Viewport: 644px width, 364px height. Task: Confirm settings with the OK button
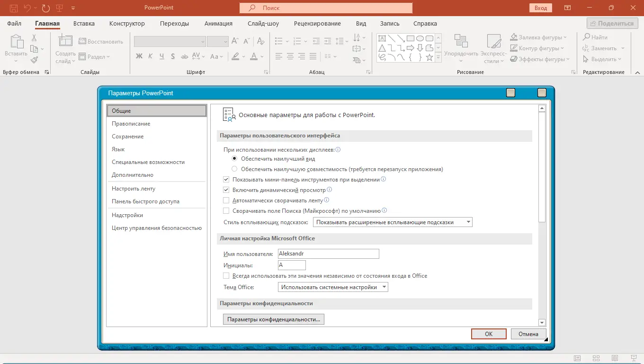click(x=488, y=334)
